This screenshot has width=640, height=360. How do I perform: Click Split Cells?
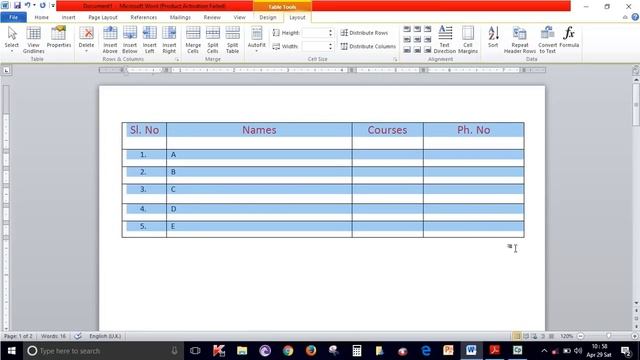point(213,39)
